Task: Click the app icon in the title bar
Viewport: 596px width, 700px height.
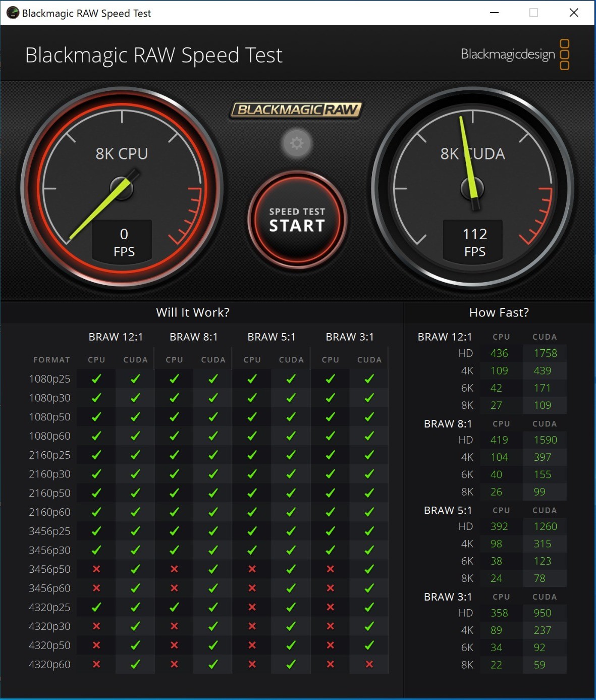Action: (13, 13)
